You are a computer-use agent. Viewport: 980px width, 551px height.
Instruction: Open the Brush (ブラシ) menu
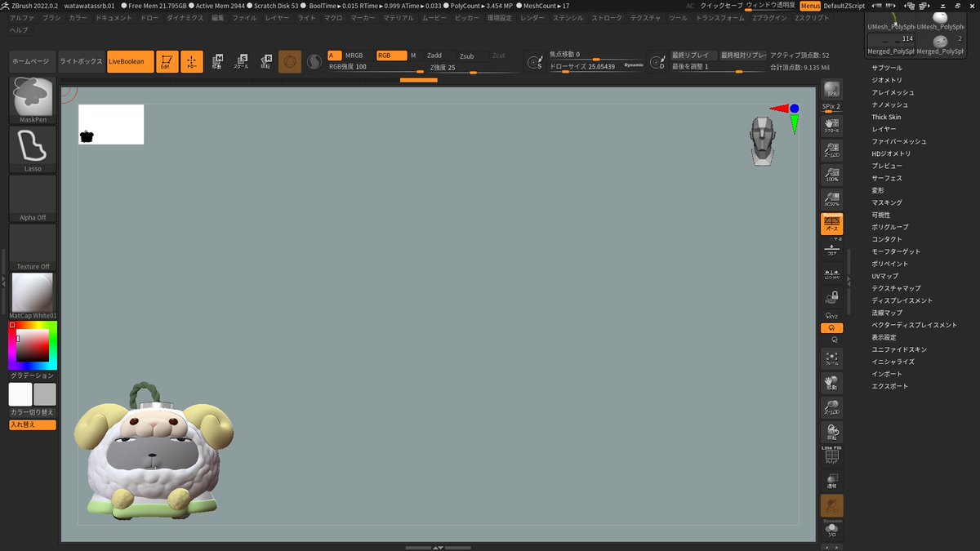[51, 17]
